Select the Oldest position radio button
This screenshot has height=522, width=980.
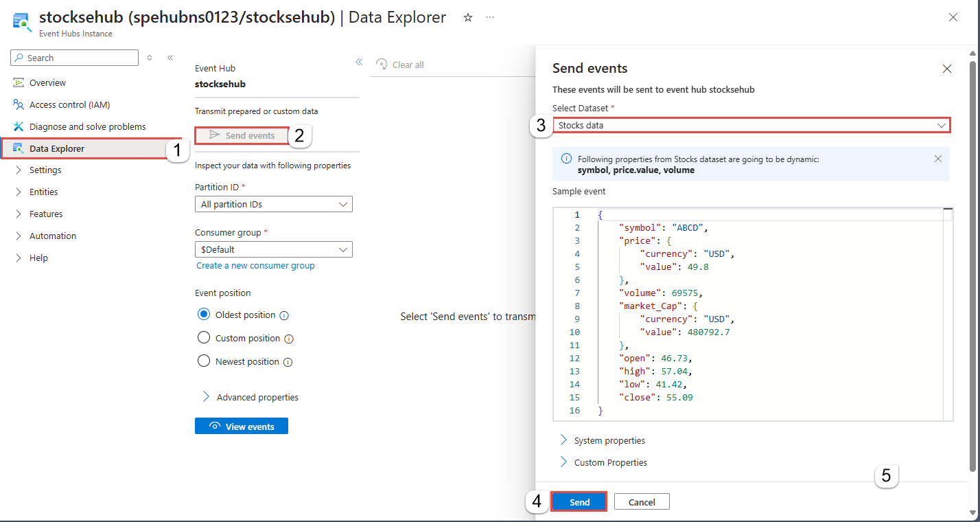pyautogui.click(x=203, y=315)
